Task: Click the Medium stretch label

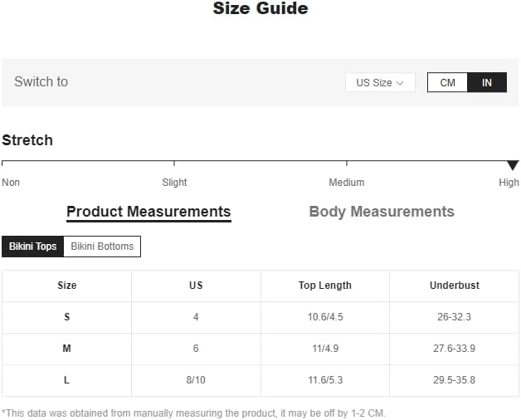Action: [x=347, y=183]
